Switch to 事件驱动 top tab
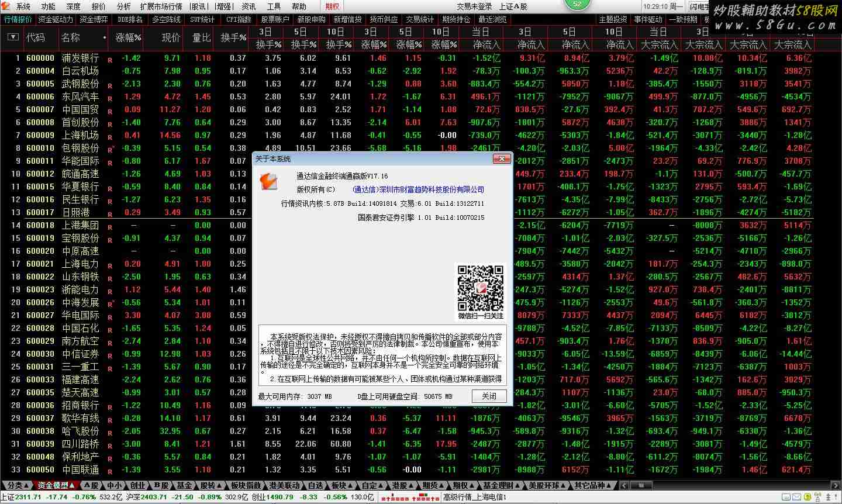The width and height of the screenshot is (842, 504). [x=648, y=19]
